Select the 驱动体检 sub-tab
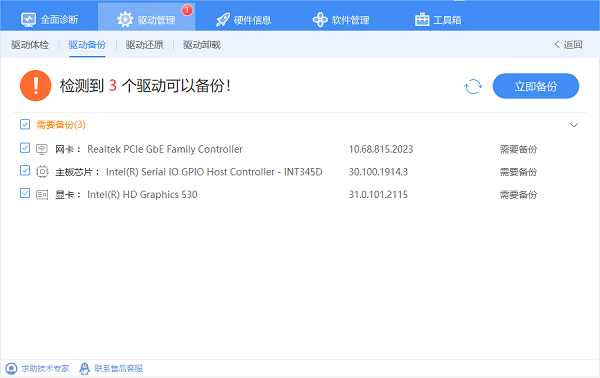Screen dimensions: 600x378 point(30,45)
